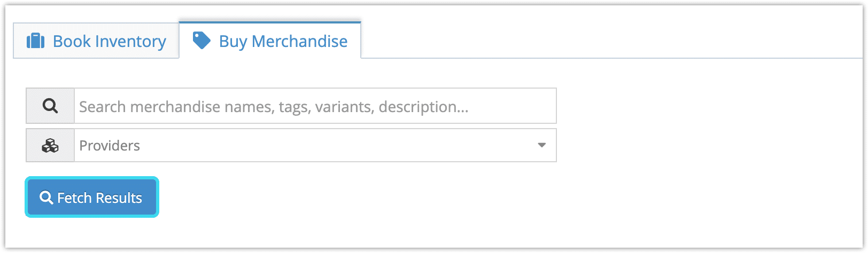Click the magnifier icon inside Fetch Results button
Viewport: 868px width, 253px height.
coord(46,197)
